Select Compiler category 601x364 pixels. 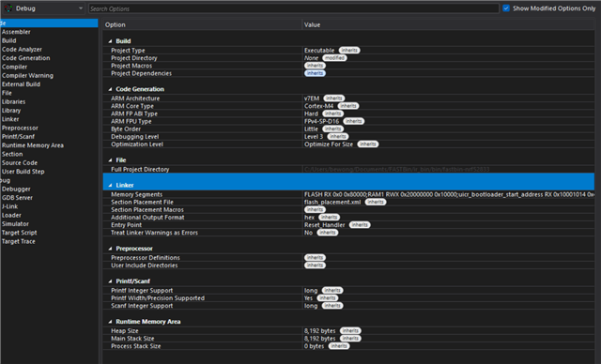point(15,67)
